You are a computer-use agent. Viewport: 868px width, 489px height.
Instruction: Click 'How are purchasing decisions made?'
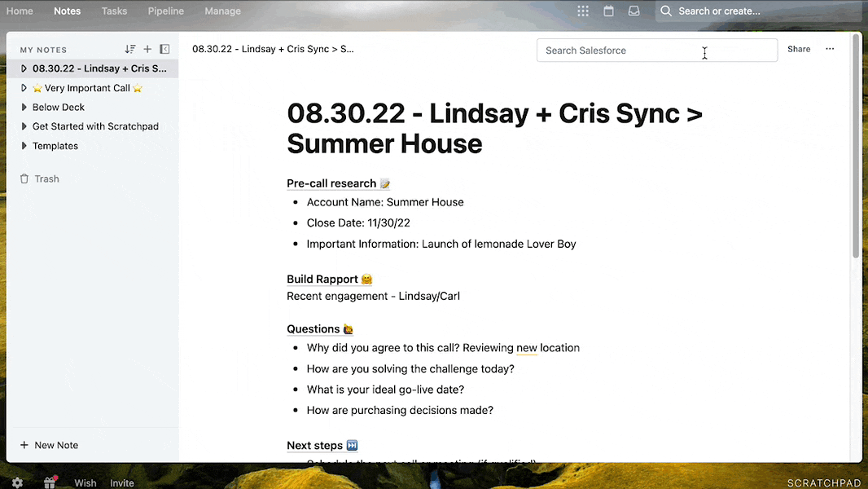(400, 411)
